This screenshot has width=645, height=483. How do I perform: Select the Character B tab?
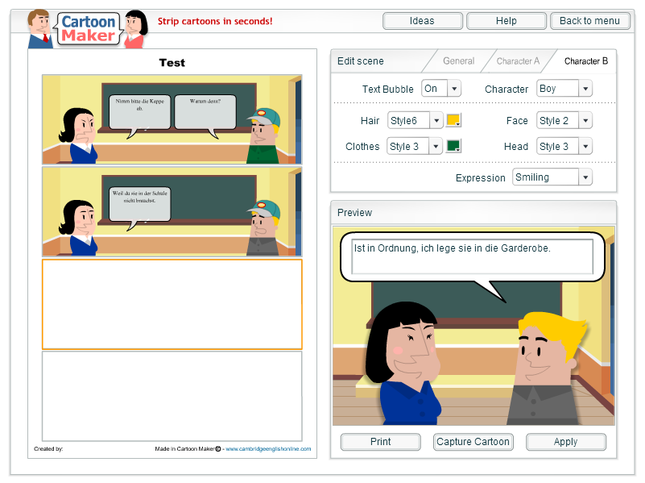tap(585, 61)
